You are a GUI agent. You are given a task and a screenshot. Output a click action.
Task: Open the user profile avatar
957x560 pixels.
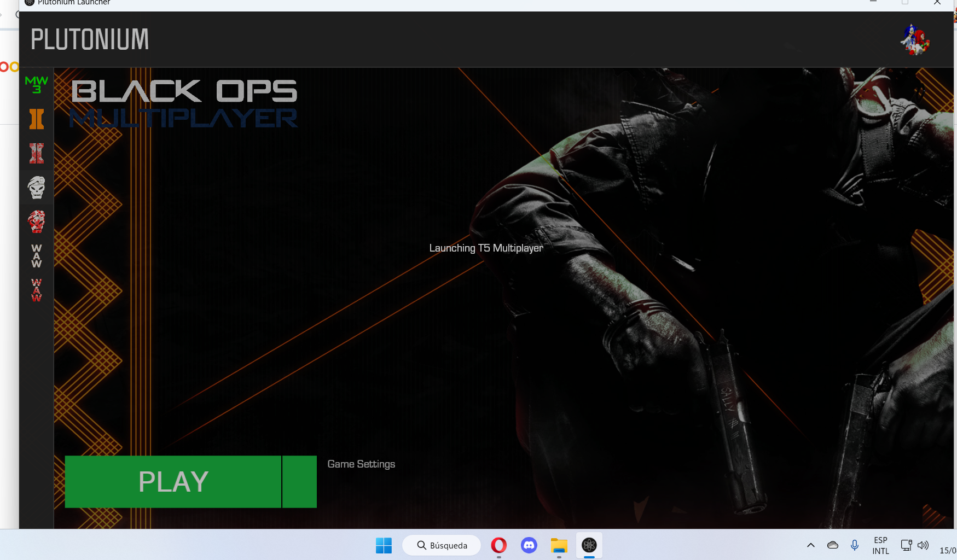(915, 39)
